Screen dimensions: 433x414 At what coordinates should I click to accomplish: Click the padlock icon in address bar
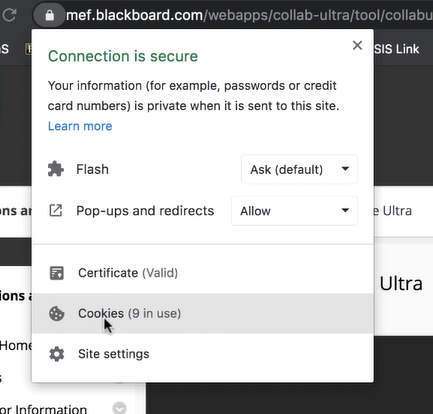(49, 15)
